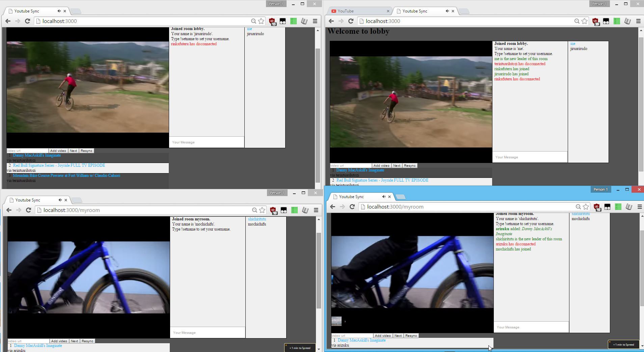
Task: Click green extension icon in shichiritutu's myroom window
Action: (x=618, y=207)
